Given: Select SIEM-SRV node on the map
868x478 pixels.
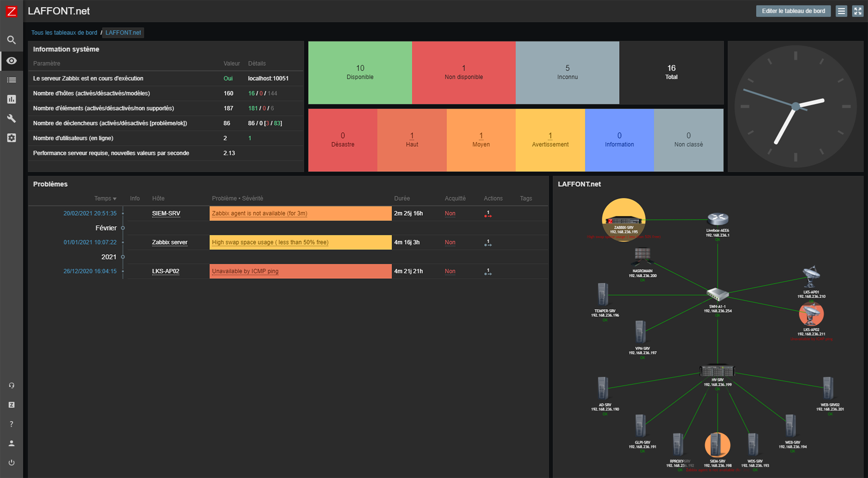Looking at the screenshot, I should (718, 445).
